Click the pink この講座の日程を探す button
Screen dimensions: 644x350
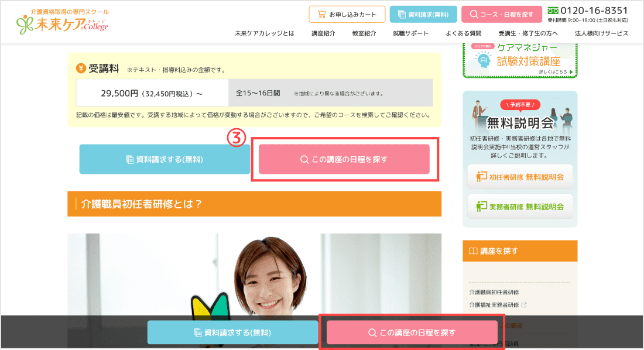pos(345,159)
